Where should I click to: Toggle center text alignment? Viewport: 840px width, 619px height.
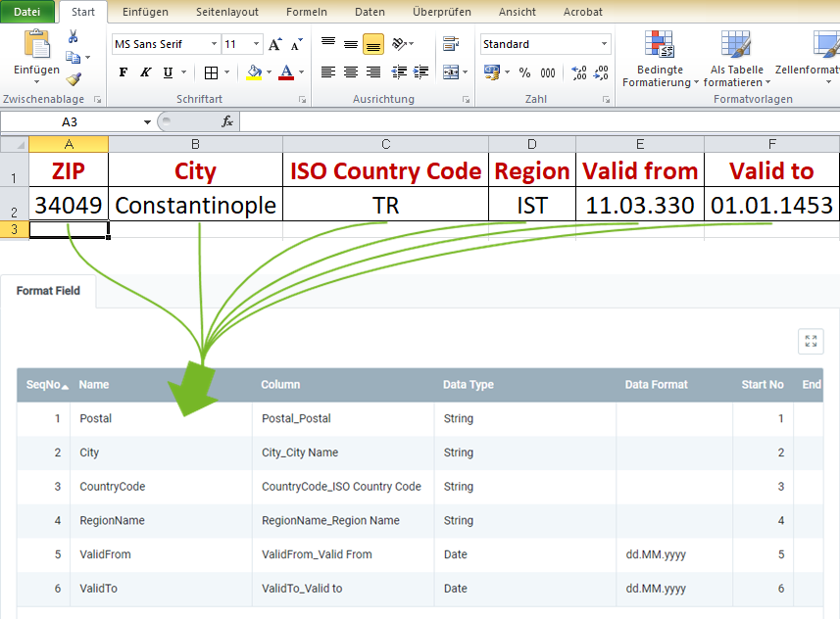click(351, 71)
